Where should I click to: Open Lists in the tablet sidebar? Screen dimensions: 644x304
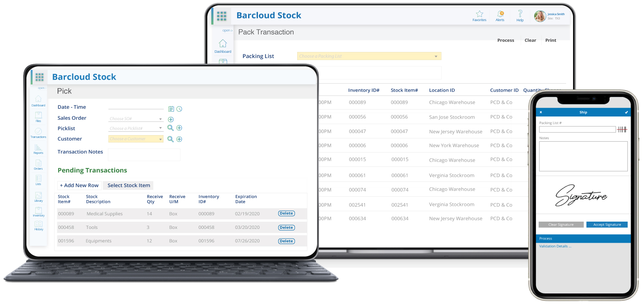pyautogui.click(x=38, y=180)
